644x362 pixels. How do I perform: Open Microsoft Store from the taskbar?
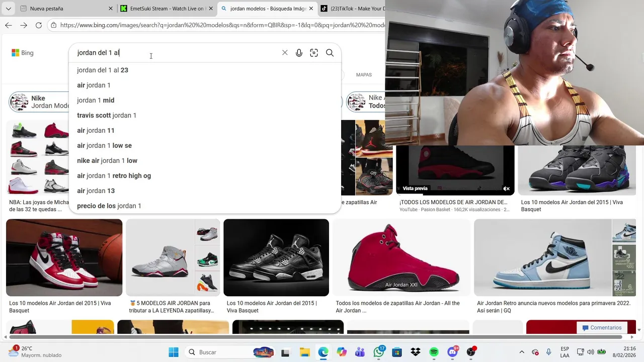(x=397, y=352)
